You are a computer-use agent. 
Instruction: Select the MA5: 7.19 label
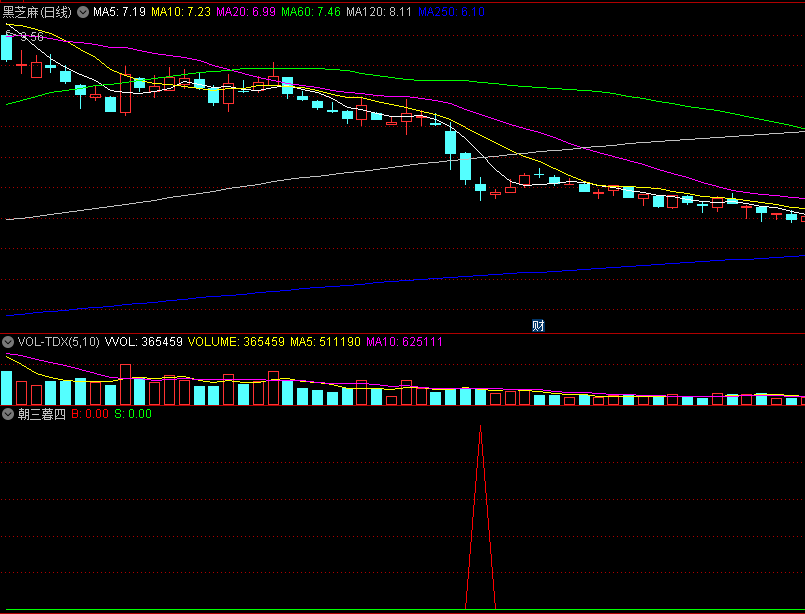tap(119, 12)
